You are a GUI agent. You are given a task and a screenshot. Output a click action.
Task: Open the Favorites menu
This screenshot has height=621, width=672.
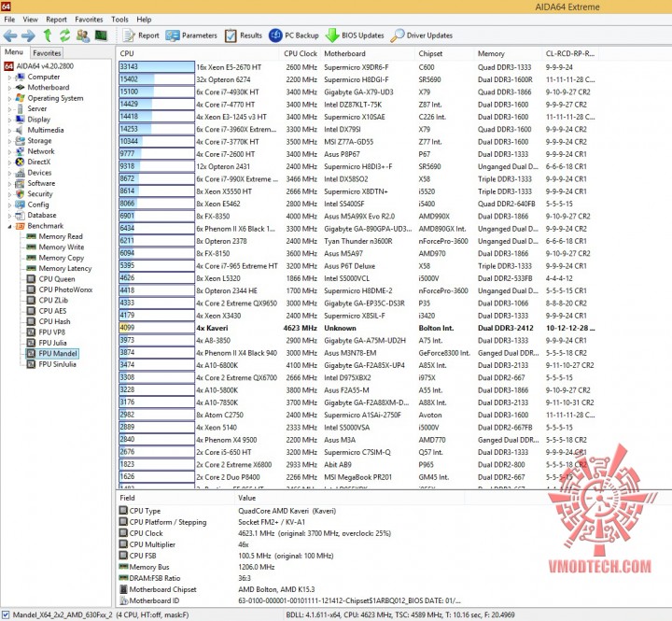[x=89, y=20]
